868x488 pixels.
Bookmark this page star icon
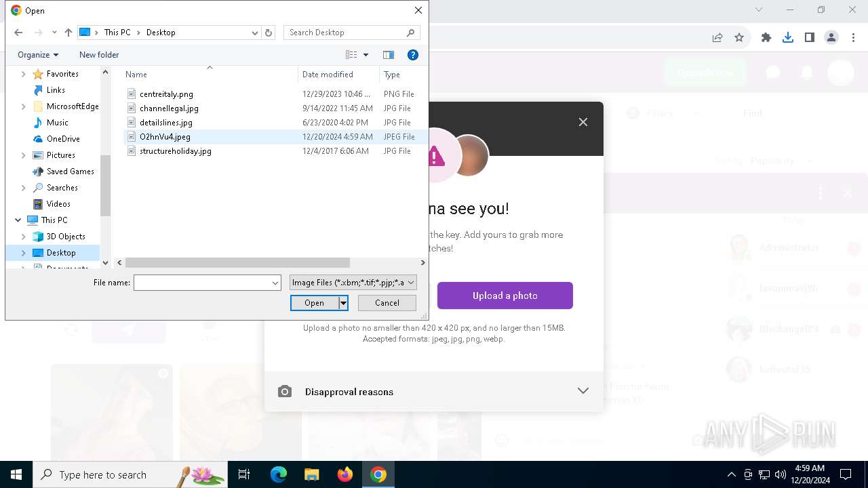(x=739, y=38)
